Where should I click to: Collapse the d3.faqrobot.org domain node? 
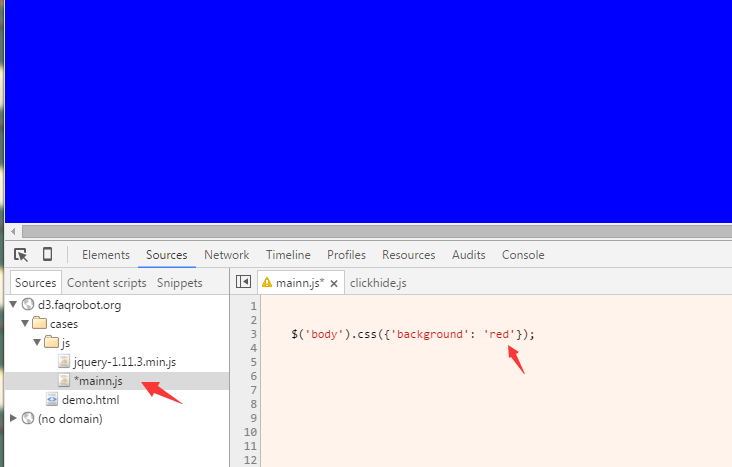click(13, 304)
